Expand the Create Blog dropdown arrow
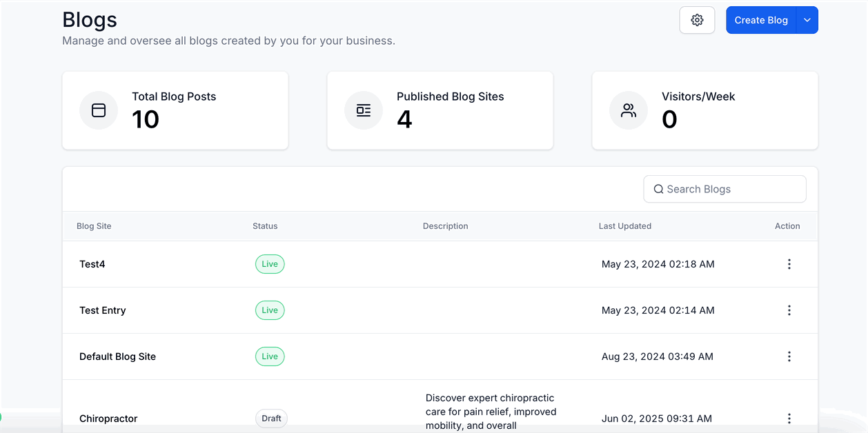This screenshot has width=868, height=433. point(807,20)
